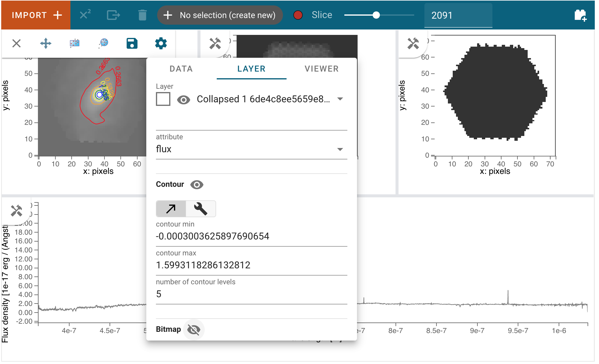Click the pan/move arrows tool icon
Image resolution: width=599 pixels, height=364 pixels.
tap(46, 44)
